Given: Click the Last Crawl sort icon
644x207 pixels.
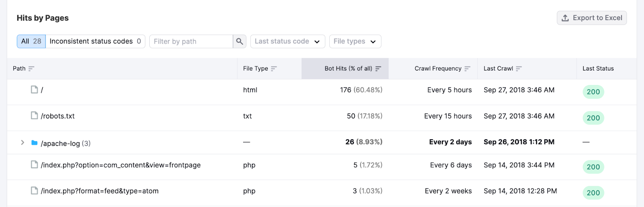Looking at the screenshot, I should [518, 69].
